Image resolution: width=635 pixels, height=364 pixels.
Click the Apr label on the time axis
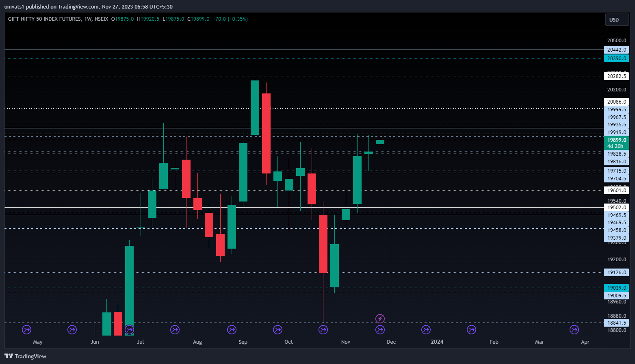pos(585,342)
